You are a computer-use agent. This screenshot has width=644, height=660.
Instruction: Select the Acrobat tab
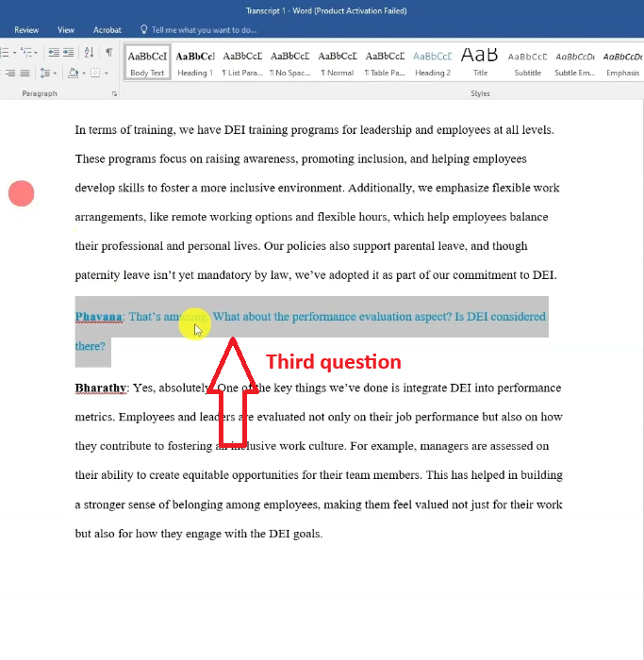tap(107, 30)
